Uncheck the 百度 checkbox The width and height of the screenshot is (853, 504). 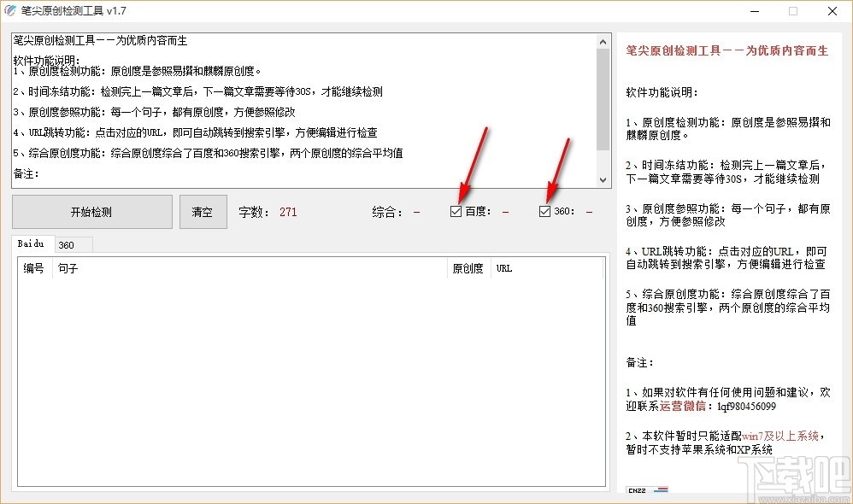tap(456, 211)
